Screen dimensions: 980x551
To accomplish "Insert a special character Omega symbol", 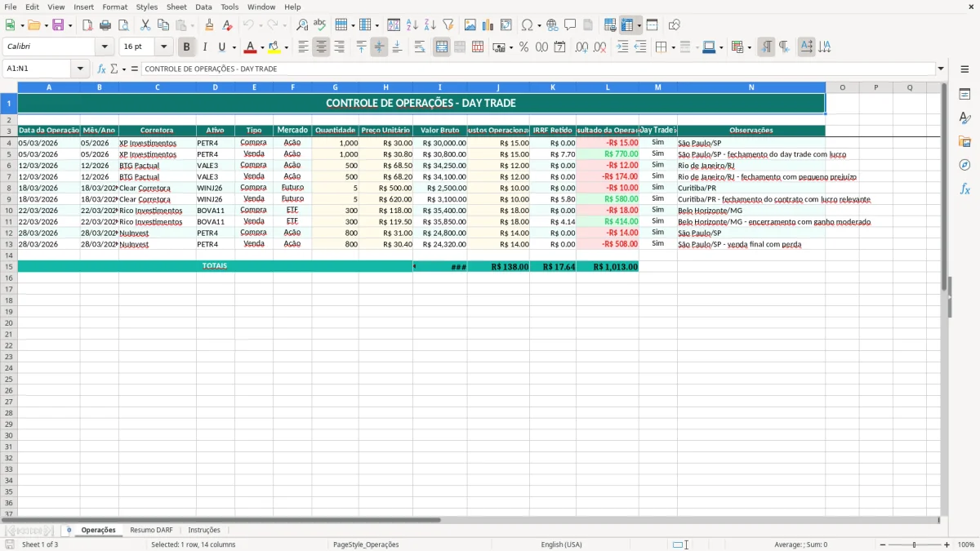I will (x=527, y=25).
